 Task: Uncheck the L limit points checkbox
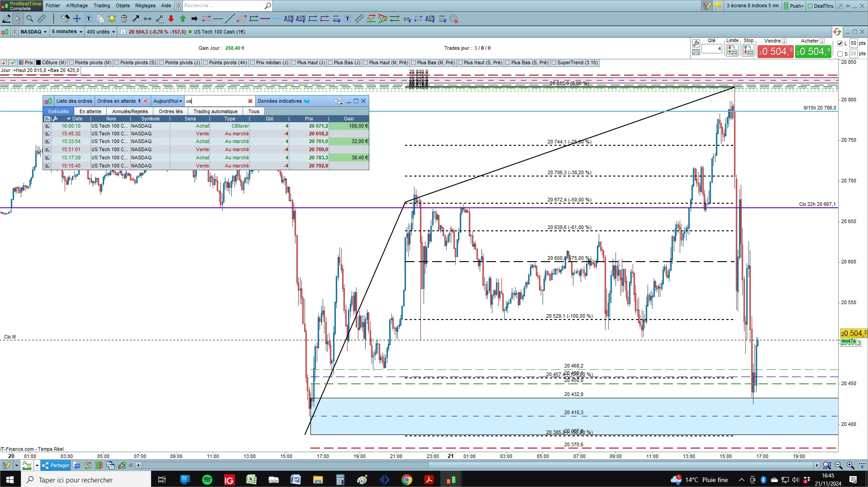pos(840,43)
